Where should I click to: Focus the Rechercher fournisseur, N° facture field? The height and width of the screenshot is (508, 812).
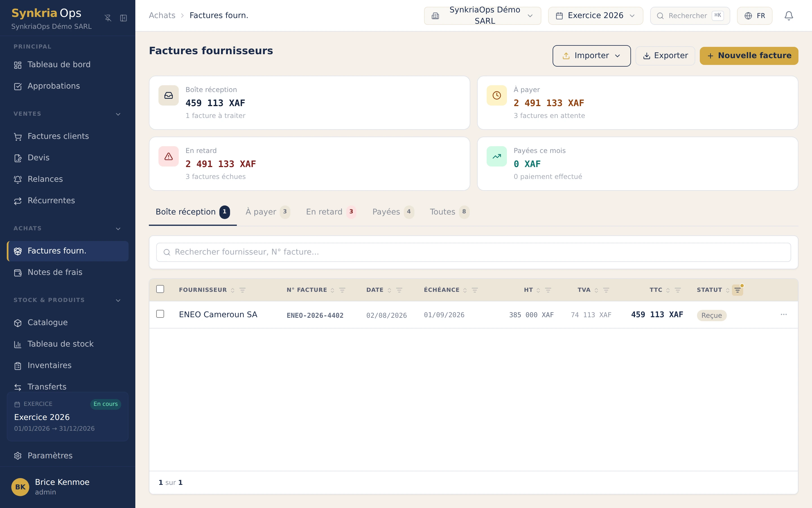click(x=473, y=252)
